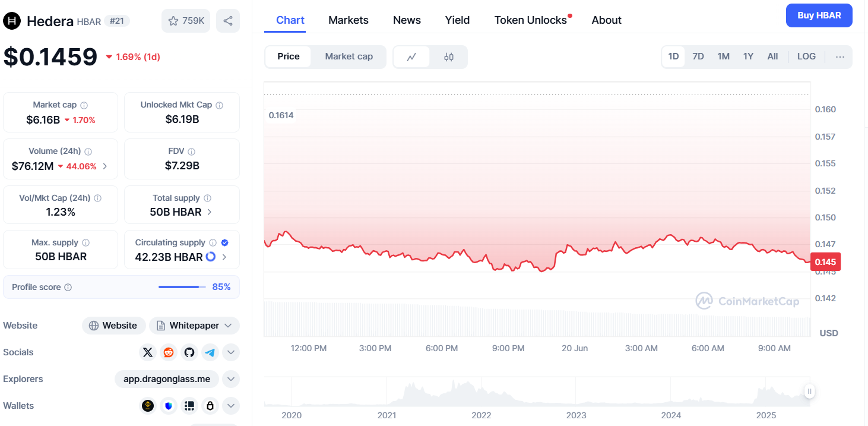The height and width of the screenshot is (426, 868).
Task: Open the Token Unlocks tab
Action: pos(530,20)
